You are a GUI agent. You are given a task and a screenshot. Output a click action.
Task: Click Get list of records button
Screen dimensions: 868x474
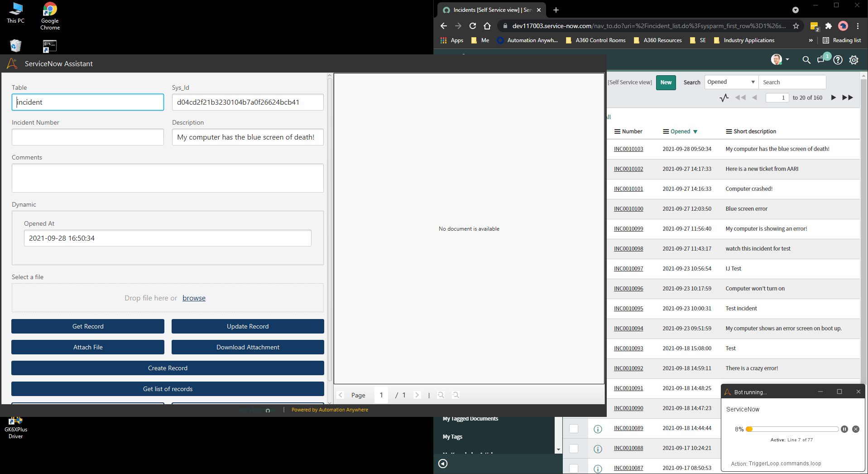point(168,389)
